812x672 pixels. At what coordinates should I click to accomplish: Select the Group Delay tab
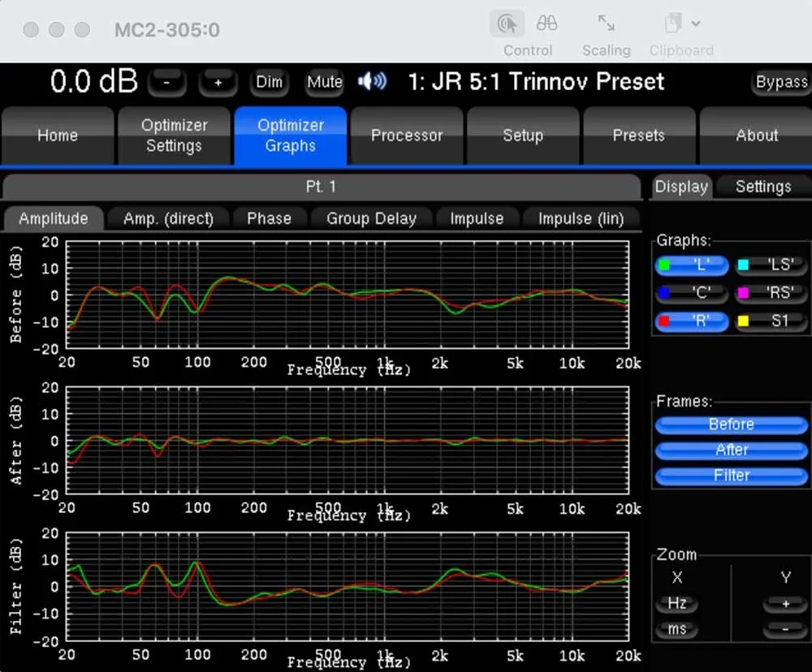371,218
